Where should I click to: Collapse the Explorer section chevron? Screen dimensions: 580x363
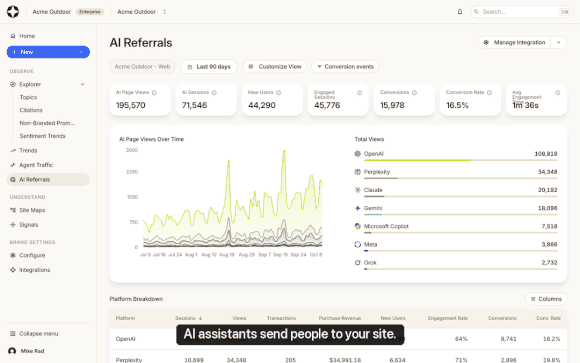coord(82,84)
